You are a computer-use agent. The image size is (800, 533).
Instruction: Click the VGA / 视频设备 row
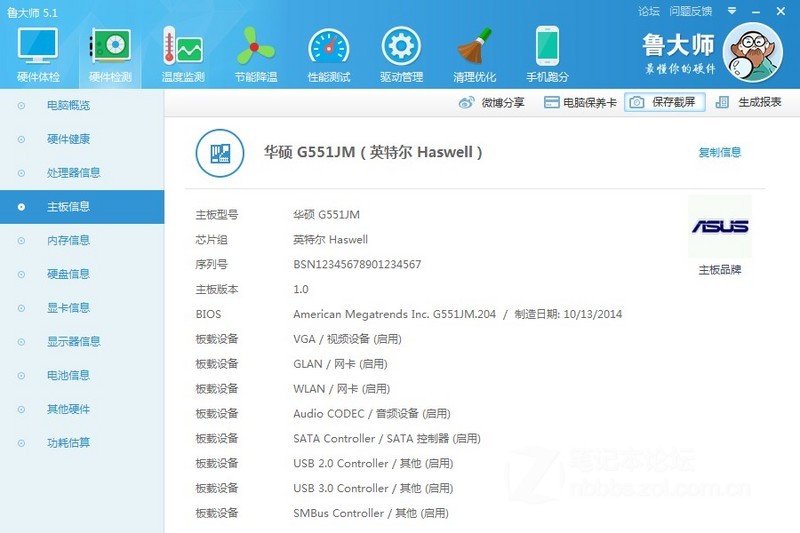tap(347, 339)
